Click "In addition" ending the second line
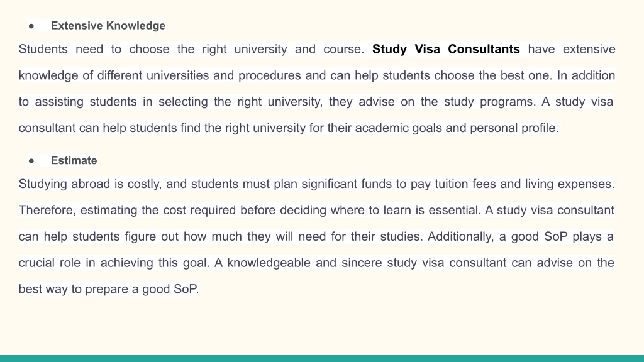Screen dimensions: 644x362 coord(586,75)
